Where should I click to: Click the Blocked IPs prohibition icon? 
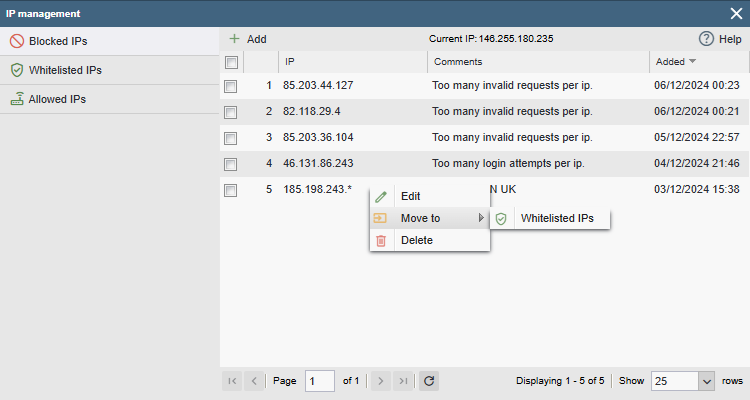[x=16, y=41]
